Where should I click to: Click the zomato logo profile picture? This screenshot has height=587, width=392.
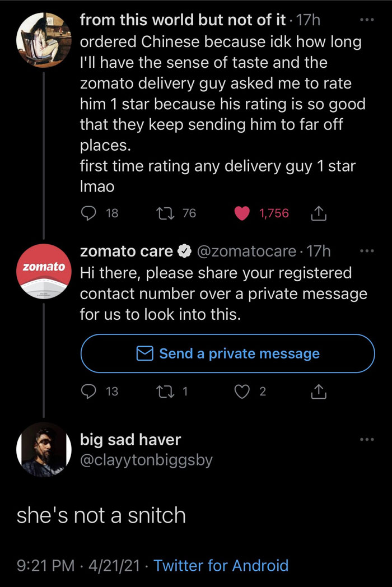[44, 272]
